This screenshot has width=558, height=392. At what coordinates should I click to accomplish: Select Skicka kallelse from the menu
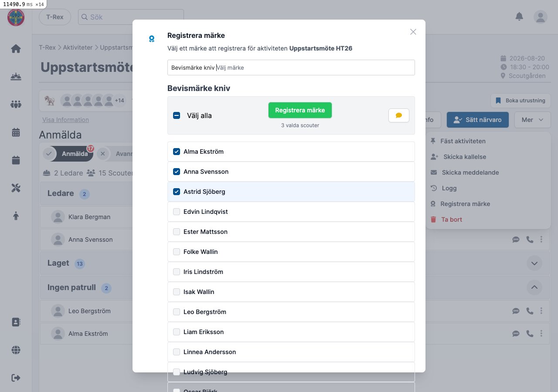pos(488,157)
